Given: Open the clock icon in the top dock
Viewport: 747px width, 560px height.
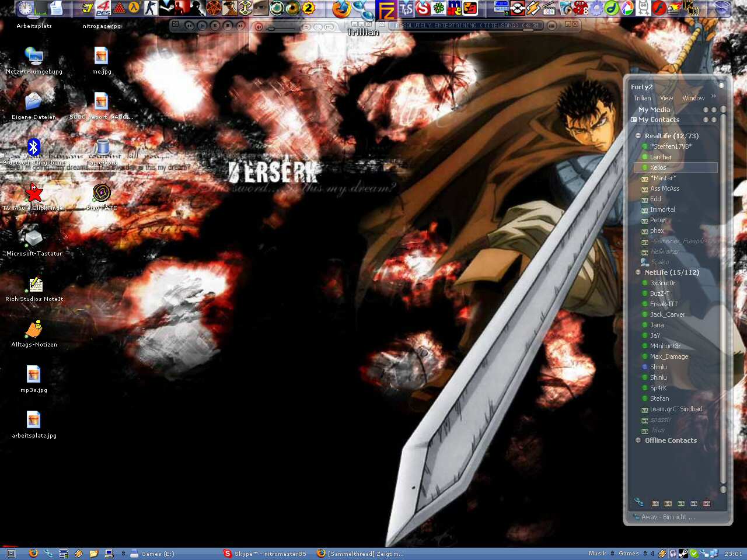Looking at the screenshot, I should (25, 8).
